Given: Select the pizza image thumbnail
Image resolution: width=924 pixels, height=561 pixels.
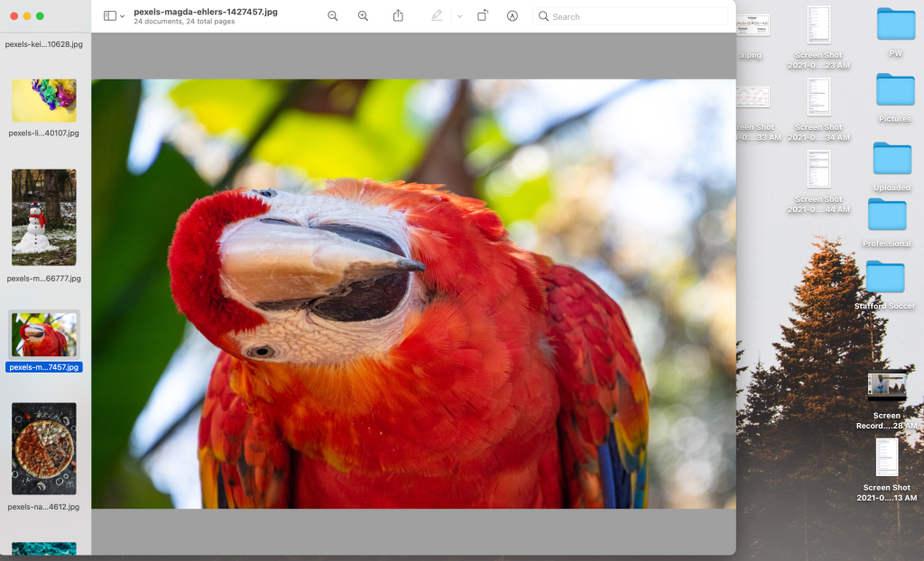Looking at the screenshot, I should pyautogui.click(x=44, y=448).
